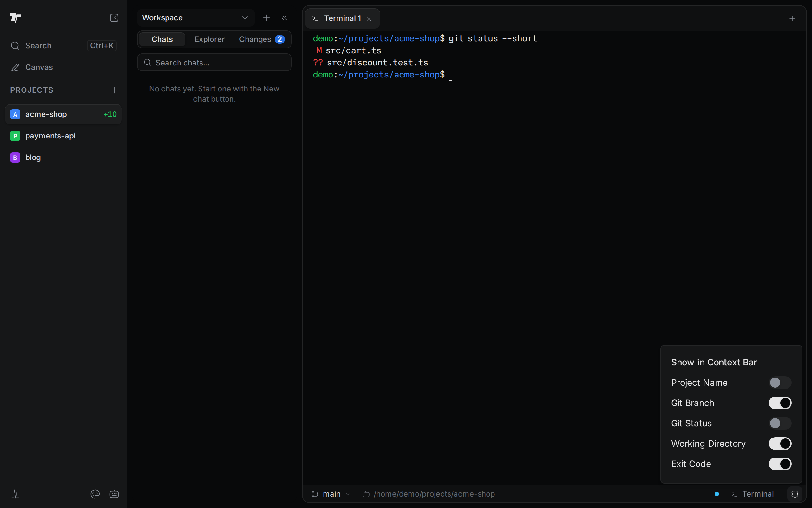Select the blog project
Screen dimensions: 812x508
[x=63, y=157]
